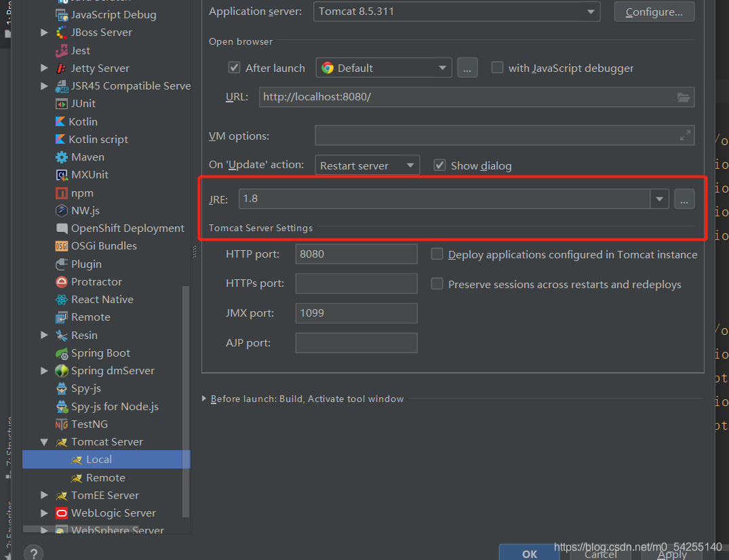The width and height of the screenshot is (729, 560).
Task: Expand the TomEE Server tree node
Action: [x=44, y=496]
